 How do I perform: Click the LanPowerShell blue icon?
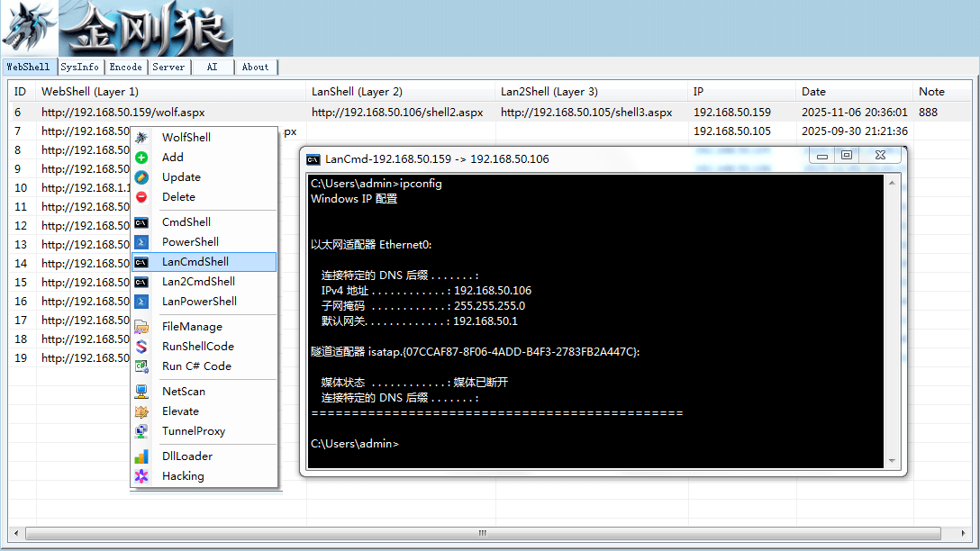[141, 301]
